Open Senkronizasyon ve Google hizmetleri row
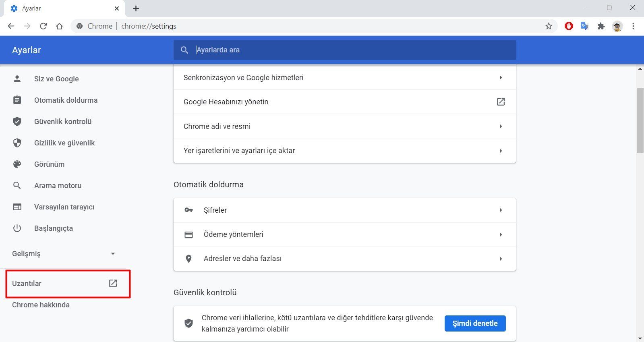This screenshot has height=342, width=644. tap(345, 78)
